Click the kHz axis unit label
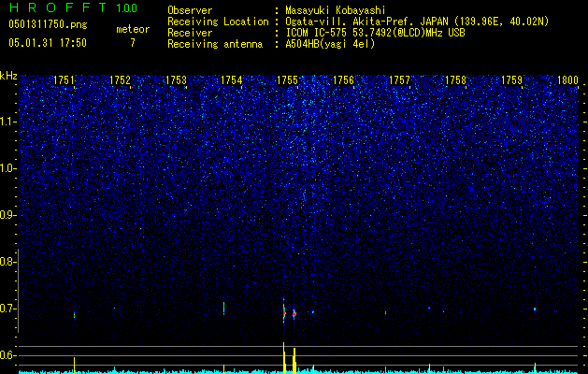Screen dimensions: 588x374 8,76
